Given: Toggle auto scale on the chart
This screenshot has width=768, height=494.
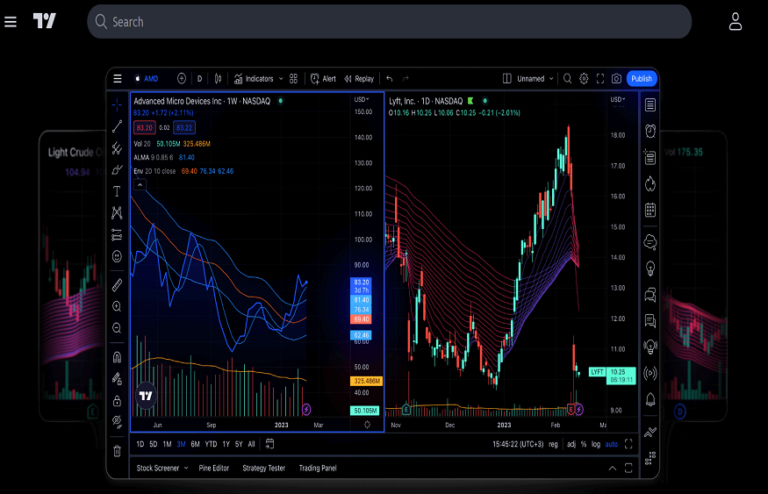Looking at the screenshot, I should [x=612, y=444].
